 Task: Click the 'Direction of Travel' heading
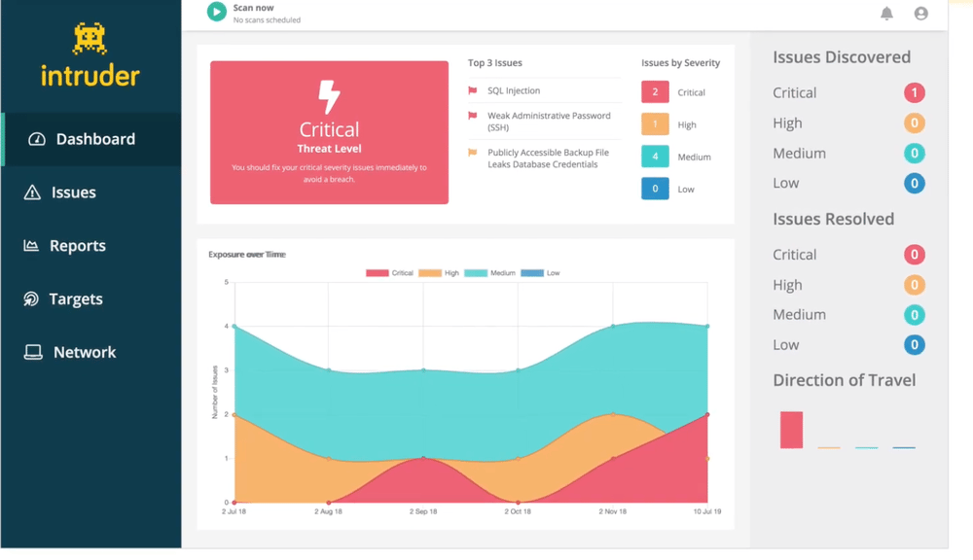844,380
